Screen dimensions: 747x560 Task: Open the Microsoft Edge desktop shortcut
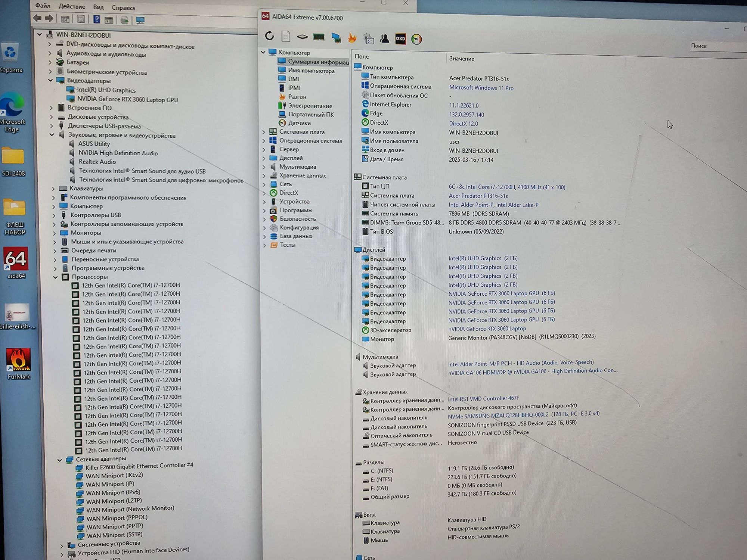tap(12, 113)
